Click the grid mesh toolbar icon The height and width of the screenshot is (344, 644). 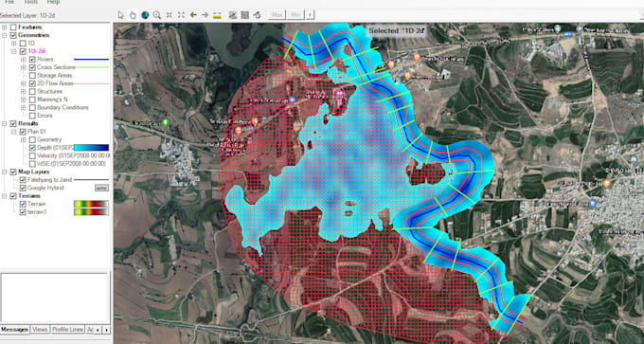click(244, 15)
